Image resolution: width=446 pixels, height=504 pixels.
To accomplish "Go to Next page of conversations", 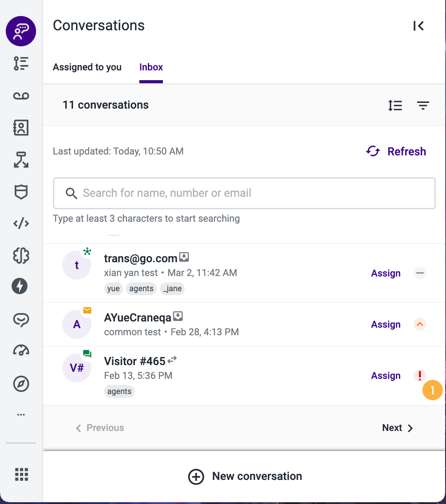I will [x=397, y=428].
